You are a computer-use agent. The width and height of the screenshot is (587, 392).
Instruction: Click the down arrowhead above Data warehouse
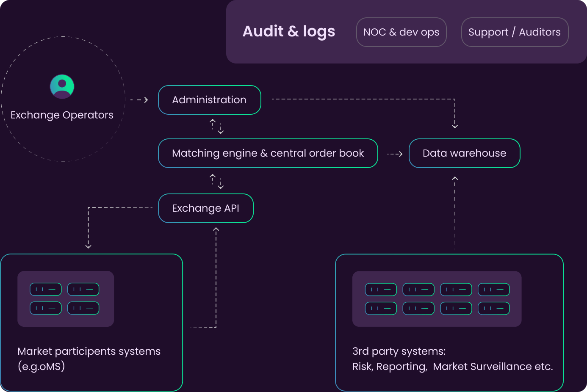455,125
